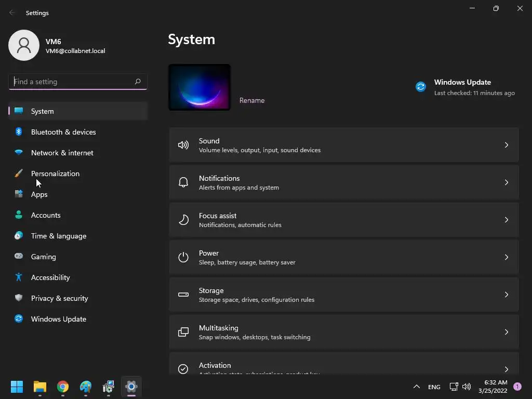Expand the Storage row chevron

coord(506,295)
